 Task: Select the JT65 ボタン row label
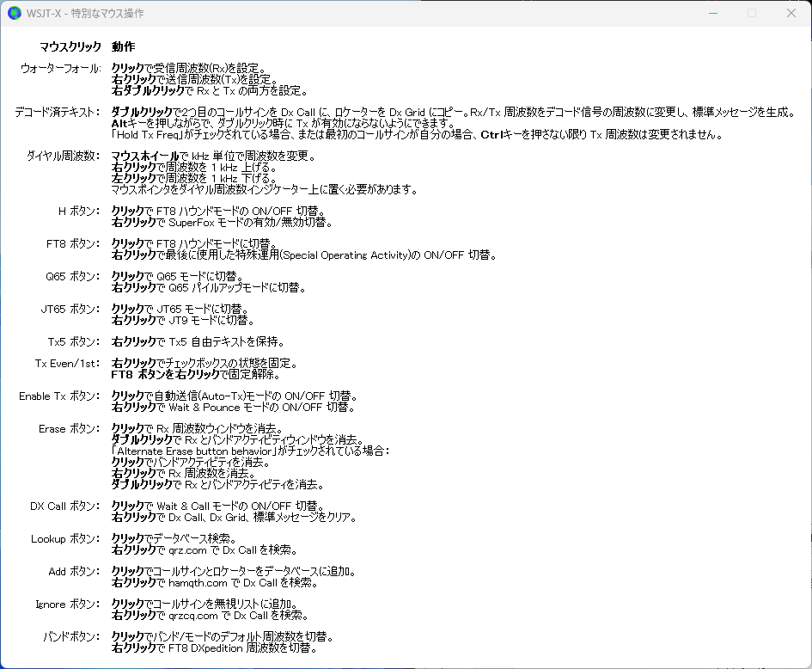tap(71, 309)
